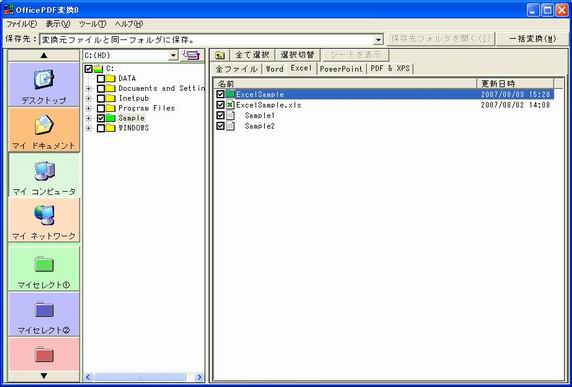Click the drive refresh icon beside C:(HD)

point(192,55)
